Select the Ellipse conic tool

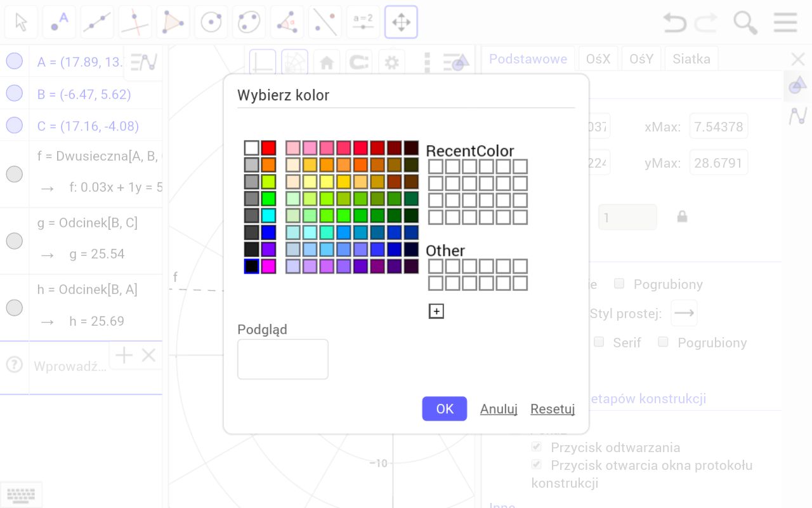[x=249, y=22]
